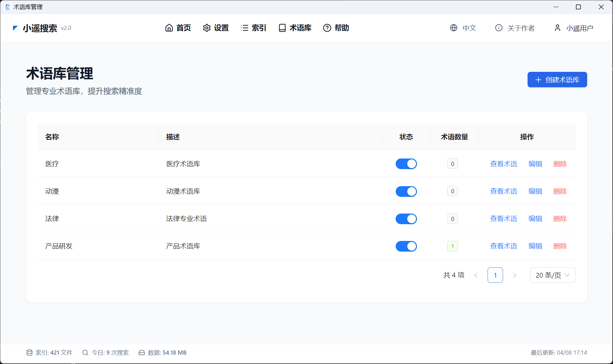Open the 中文 language selector

(x=463, y=28)
